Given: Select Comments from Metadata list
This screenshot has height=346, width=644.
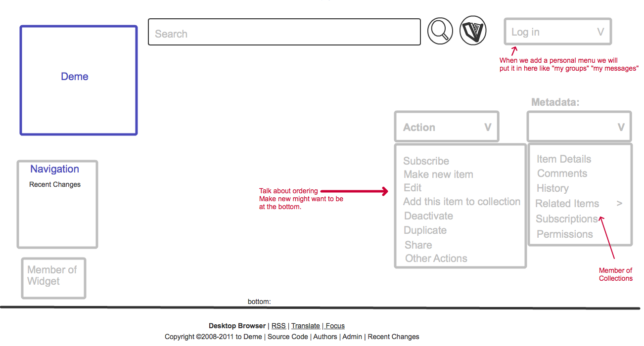Looking at the screenshot, I should pos(562,173).
